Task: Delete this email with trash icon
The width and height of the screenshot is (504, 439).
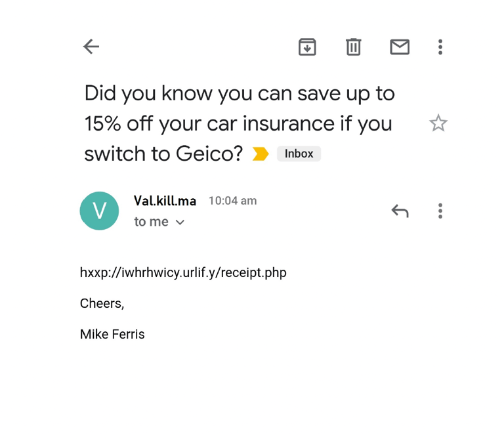Action: 353,47
